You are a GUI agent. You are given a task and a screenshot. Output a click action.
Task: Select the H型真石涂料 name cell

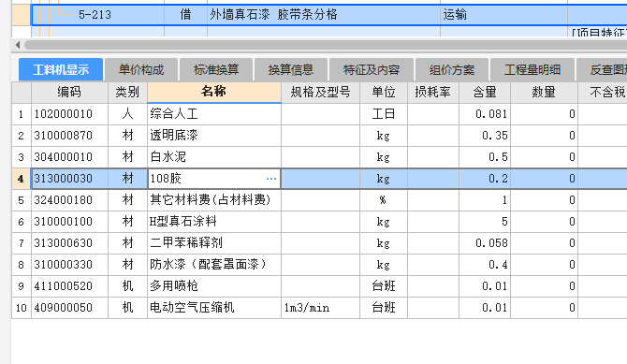coord(214,222)
